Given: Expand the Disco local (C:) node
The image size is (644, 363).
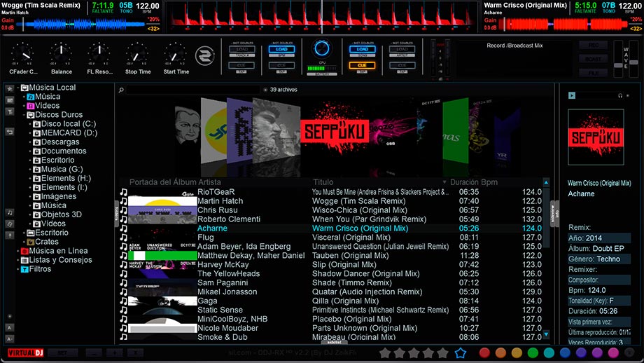Looking at the screenshot, I should coord(30,124).
